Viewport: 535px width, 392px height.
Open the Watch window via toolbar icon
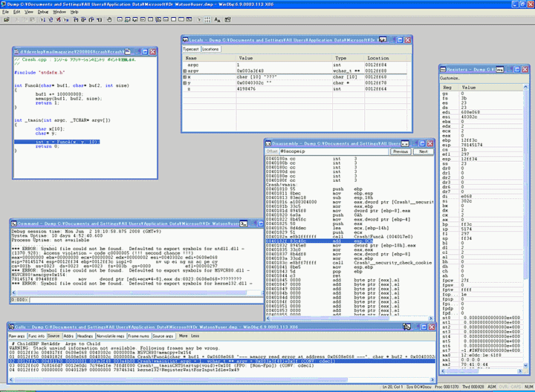point(127,20)
